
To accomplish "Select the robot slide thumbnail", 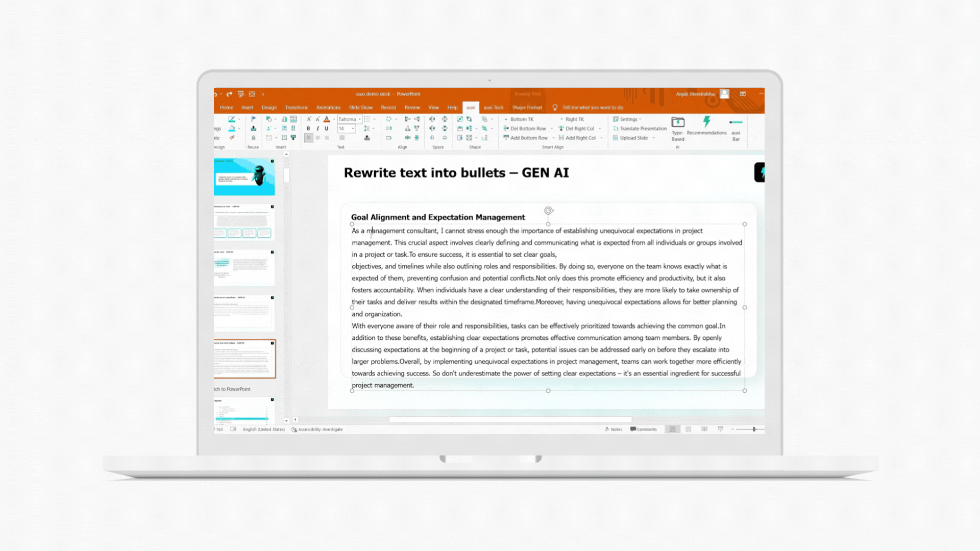I will point(244,177).
